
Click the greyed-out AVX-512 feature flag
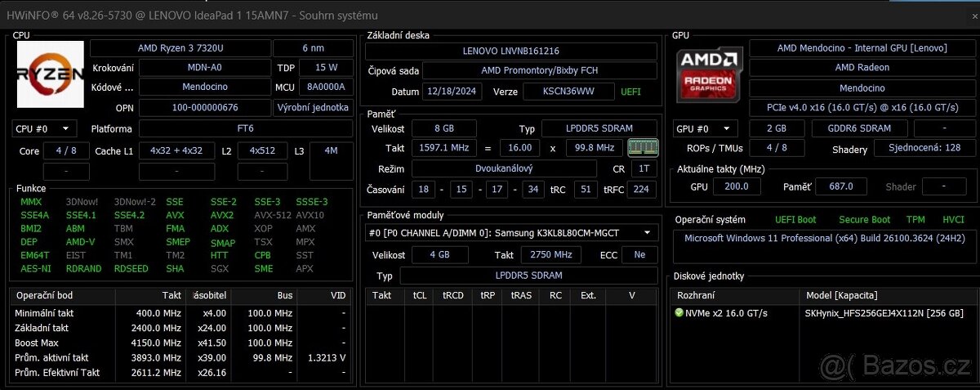[273, 215]
